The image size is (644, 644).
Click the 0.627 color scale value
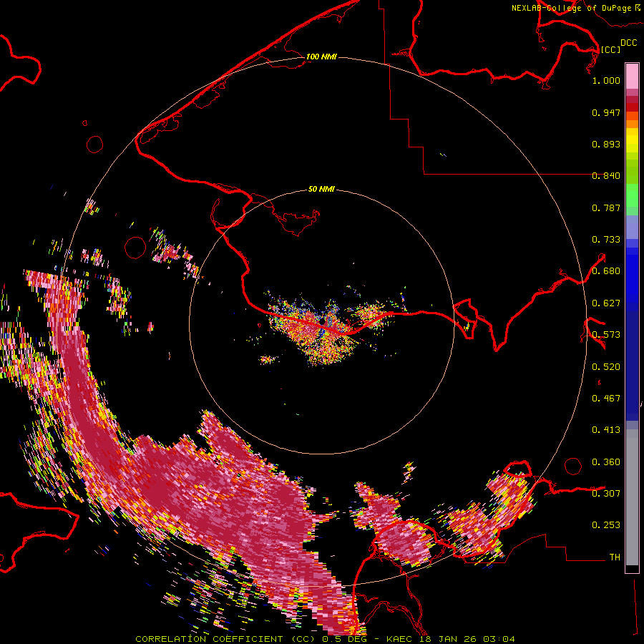606,303
